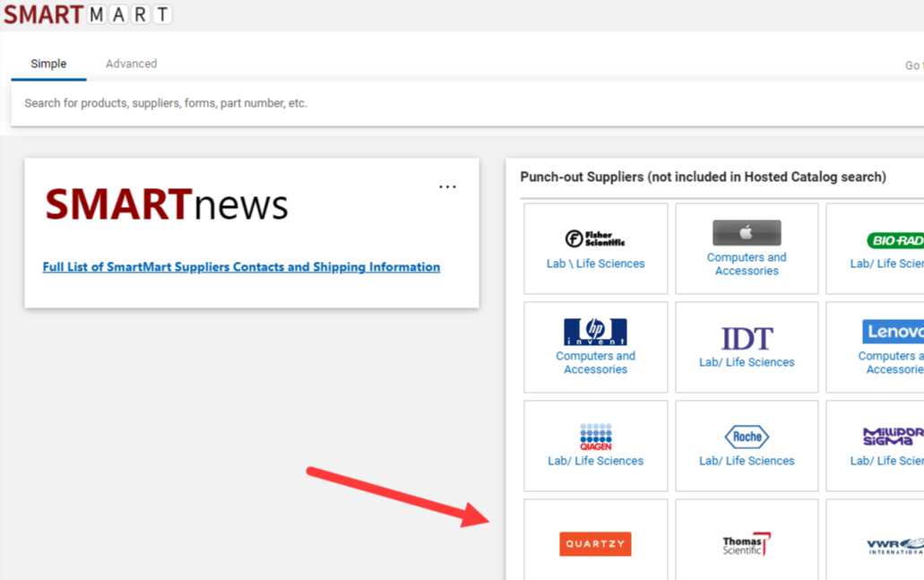Click Computers and Accessories under HP
Viewport: 924px width, 580px height.
pos(595,362)
